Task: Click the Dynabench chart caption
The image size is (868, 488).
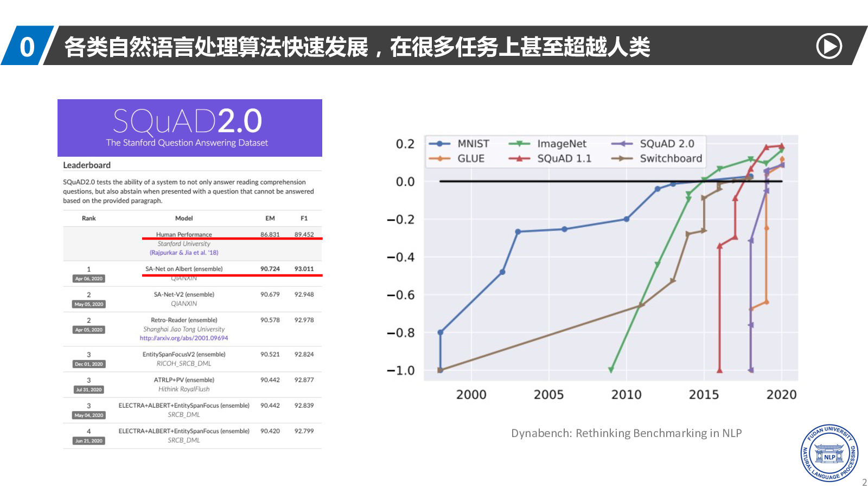Action: 627,433
